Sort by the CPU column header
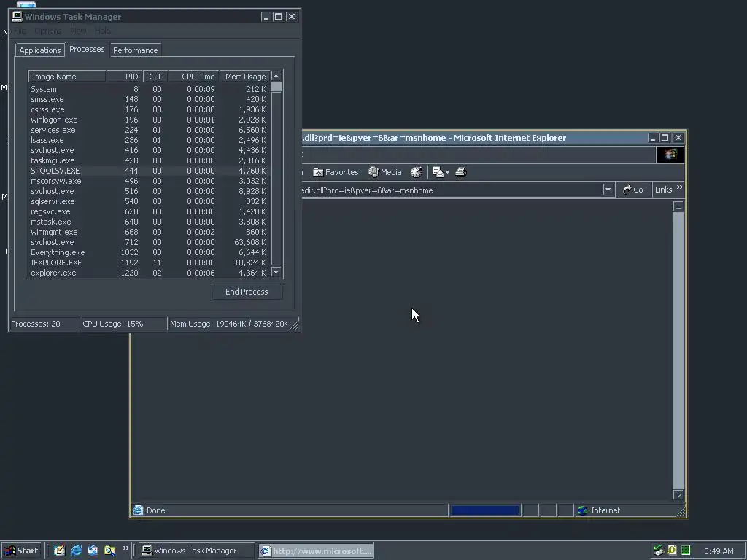This screenshot has height=560, width=747. (x=156, y=77)
